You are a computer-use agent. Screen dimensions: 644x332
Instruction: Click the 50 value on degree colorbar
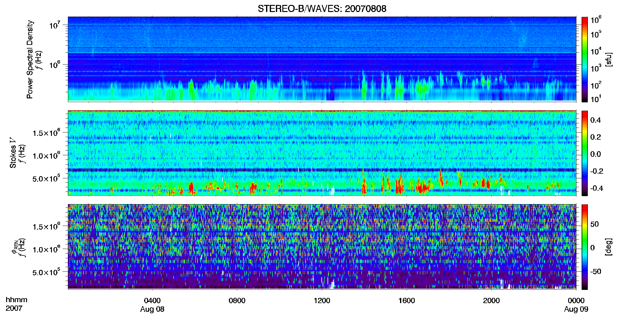(595, 224)
